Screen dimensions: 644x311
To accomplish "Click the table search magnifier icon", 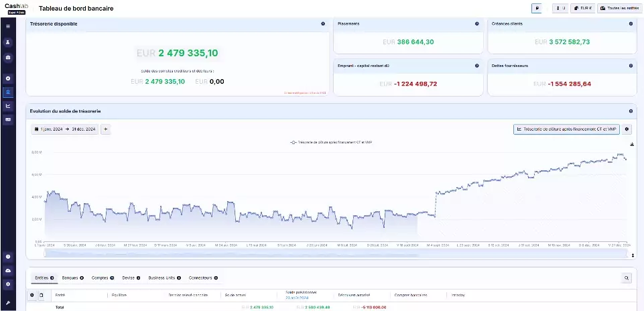I will 627,277.
